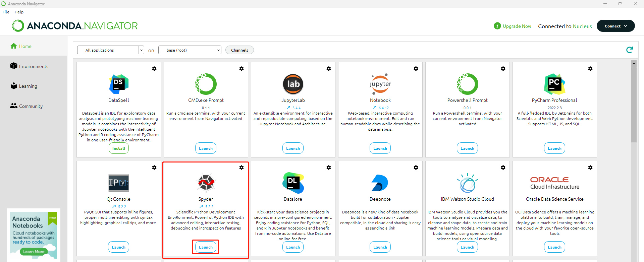Screen dimensions: 644x262
Task: Go to the Home tab
Action: coord(34,46)
